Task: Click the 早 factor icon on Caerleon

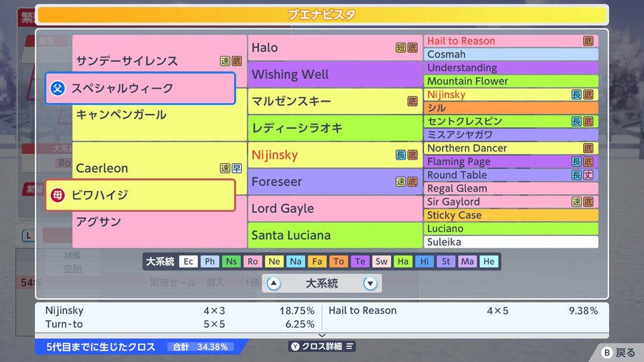Action: click(x=237, y=168)
